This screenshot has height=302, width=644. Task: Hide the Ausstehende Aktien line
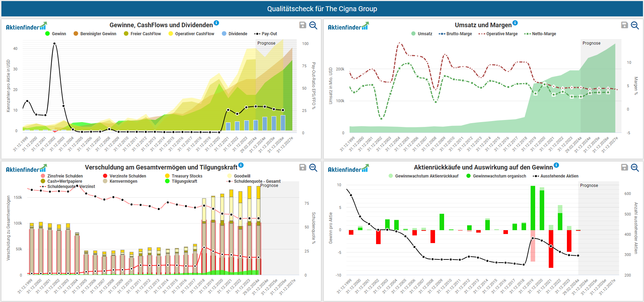(x=556, y=176)
